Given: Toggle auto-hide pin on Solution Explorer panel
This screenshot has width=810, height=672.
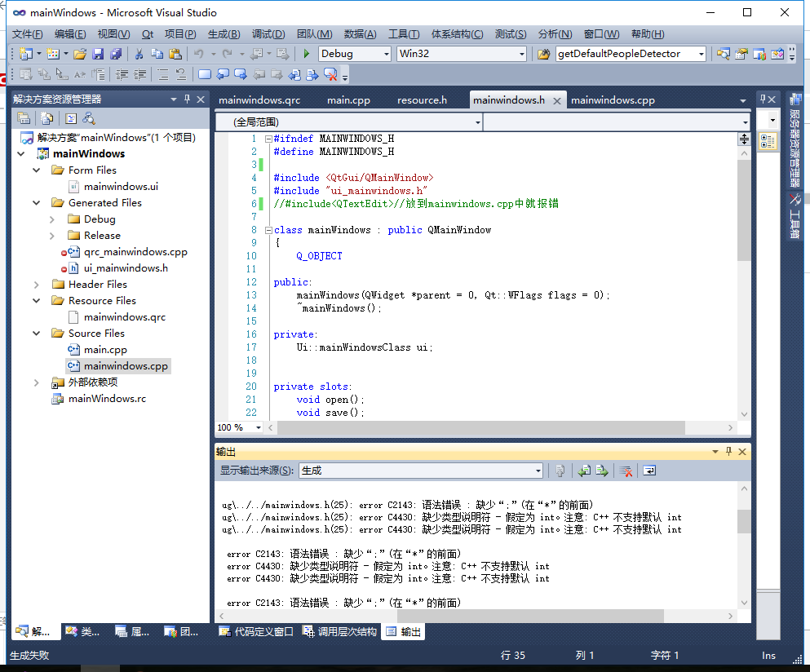Looking at the screenshot, I should (x=188, y=99).
